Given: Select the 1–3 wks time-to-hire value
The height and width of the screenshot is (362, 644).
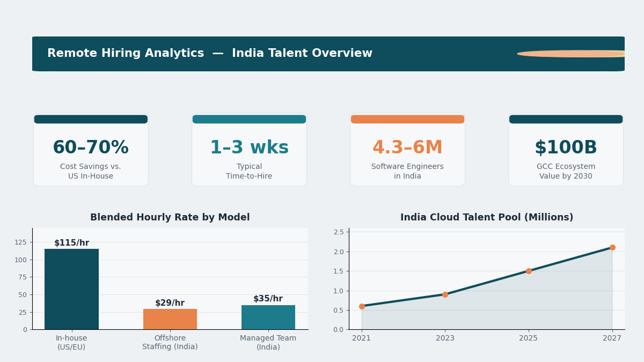Looking at the screenshot, I should [x=249, y=148].
